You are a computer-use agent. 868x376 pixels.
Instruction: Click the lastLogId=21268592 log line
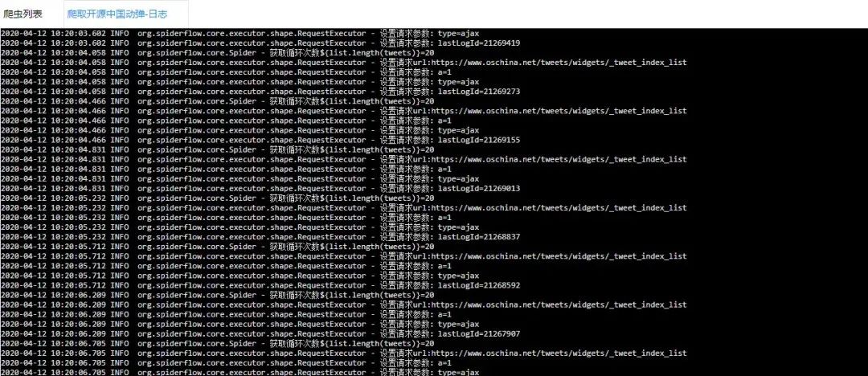point(260,285)
